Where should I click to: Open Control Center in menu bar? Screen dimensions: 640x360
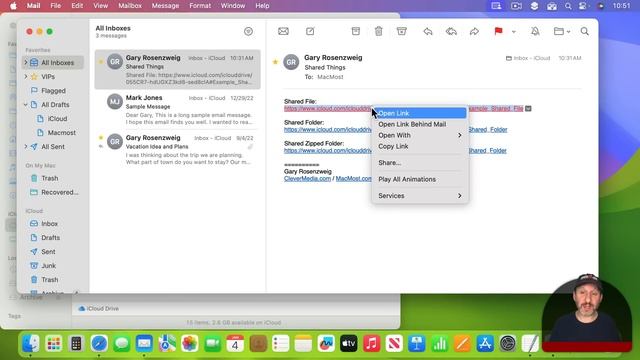tap(583, 6)
